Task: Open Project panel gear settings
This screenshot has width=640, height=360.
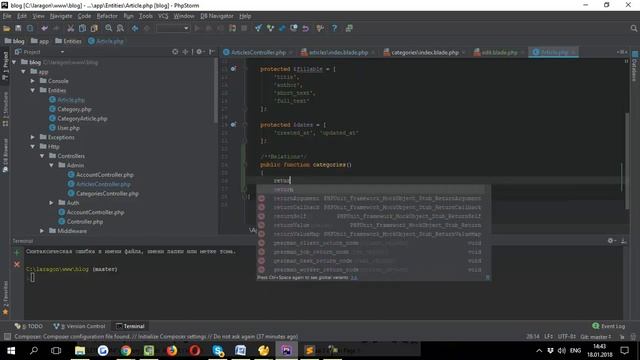Action: coord(199,52)
